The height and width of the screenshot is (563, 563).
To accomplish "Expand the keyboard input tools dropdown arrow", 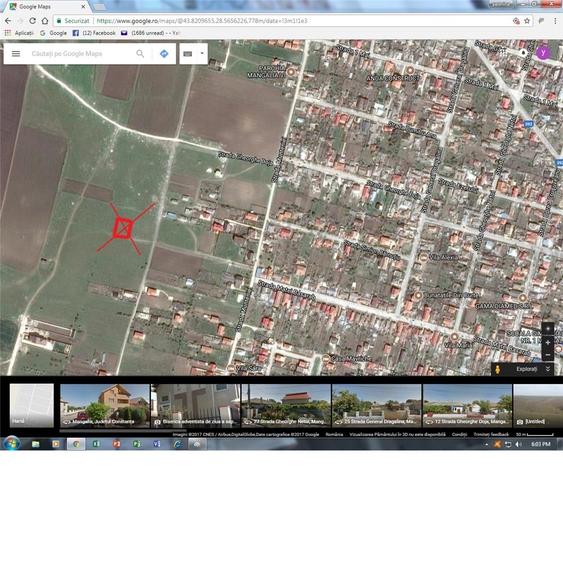I will point(202,53).
